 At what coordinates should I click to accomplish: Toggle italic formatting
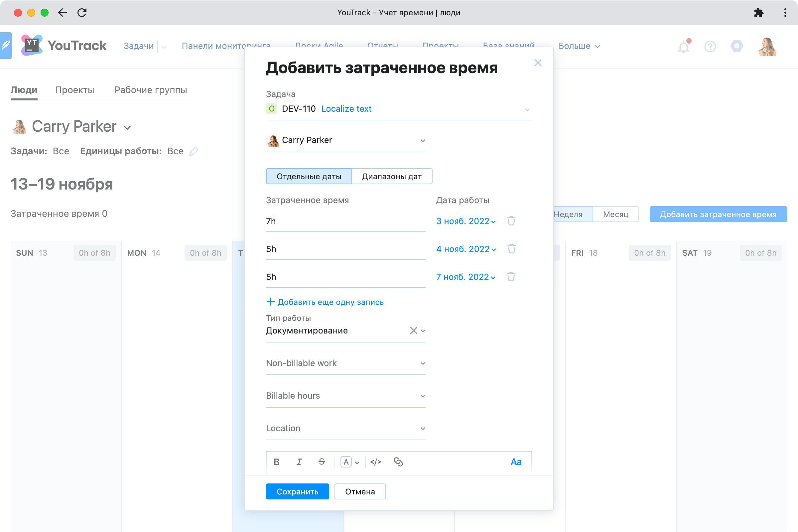(299, 462)
